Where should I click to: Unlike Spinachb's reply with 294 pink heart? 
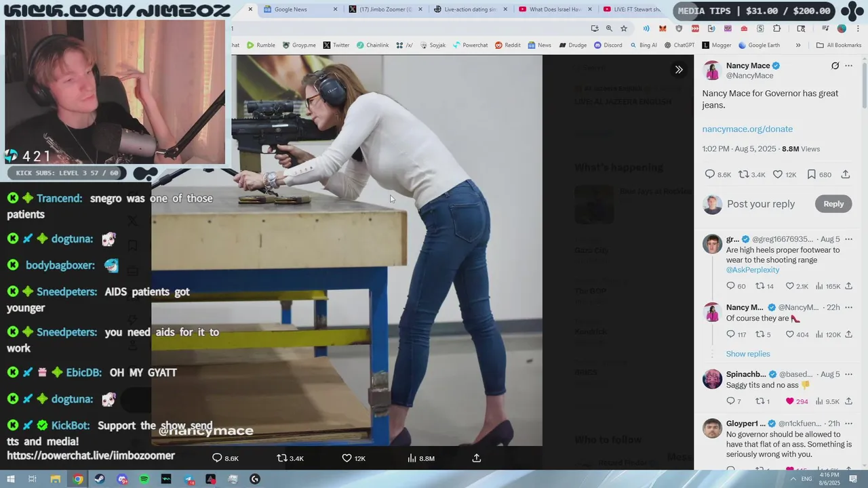tap(789, 401)
